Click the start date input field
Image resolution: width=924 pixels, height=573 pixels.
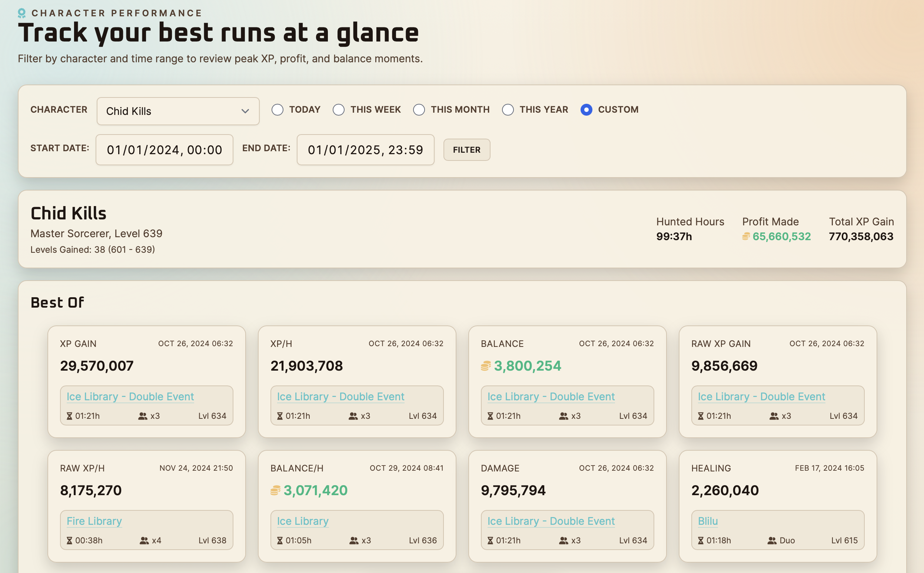tap(164, 150)
